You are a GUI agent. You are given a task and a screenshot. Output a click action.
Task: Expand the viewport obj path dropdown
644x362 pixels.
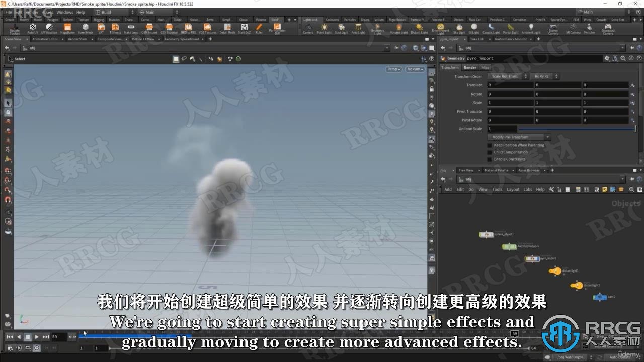pos(387,48)
